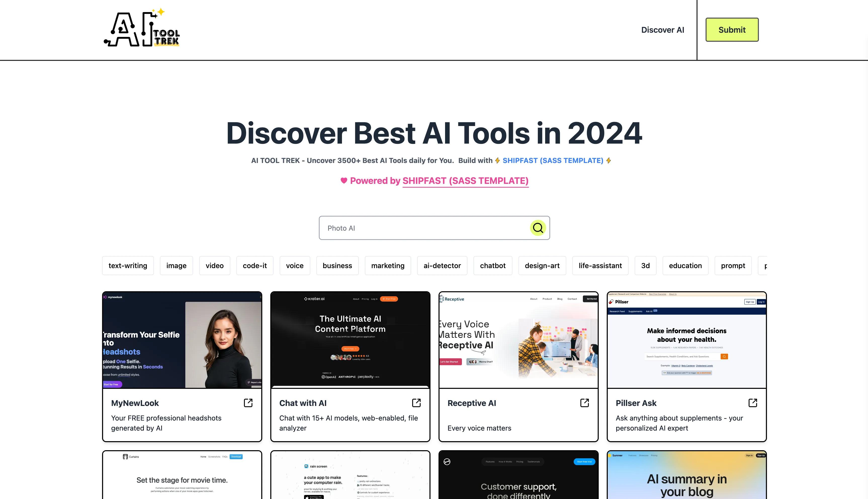868x499 pixels.
Task: Click the Submit button
Action: (x=731, y=29)
